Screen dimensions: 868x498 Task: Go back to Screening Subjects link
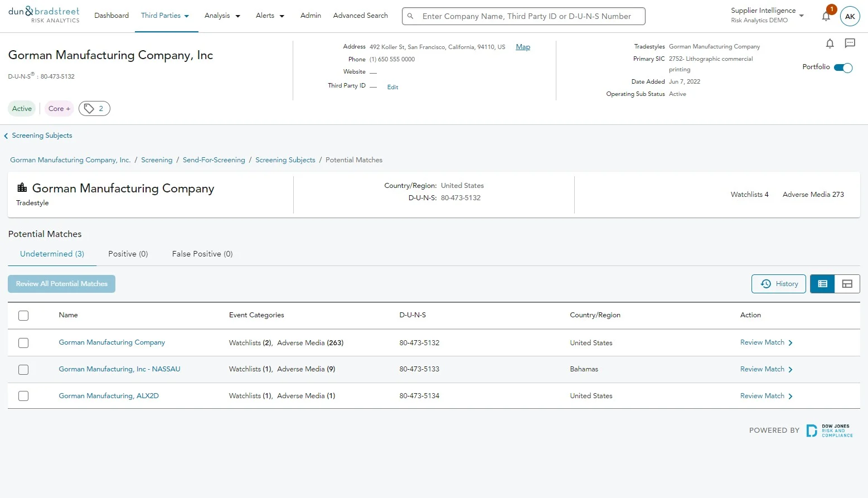click(42, 136)
